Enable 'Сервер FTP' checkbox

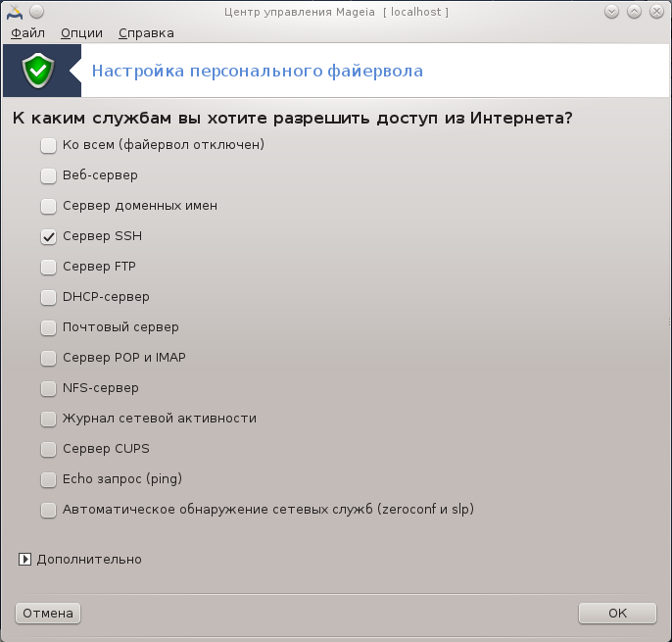[x=48, y=268]
